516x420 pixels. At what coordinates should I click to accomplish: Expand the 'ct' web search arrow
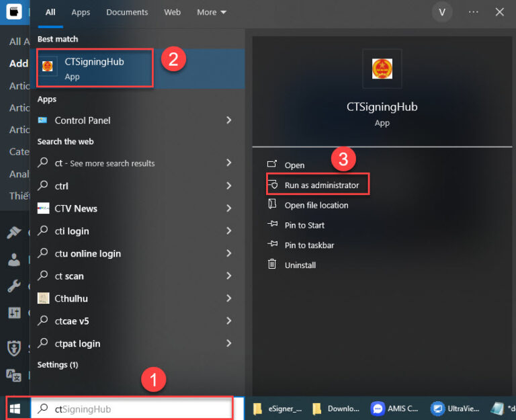tap(228, 163)
